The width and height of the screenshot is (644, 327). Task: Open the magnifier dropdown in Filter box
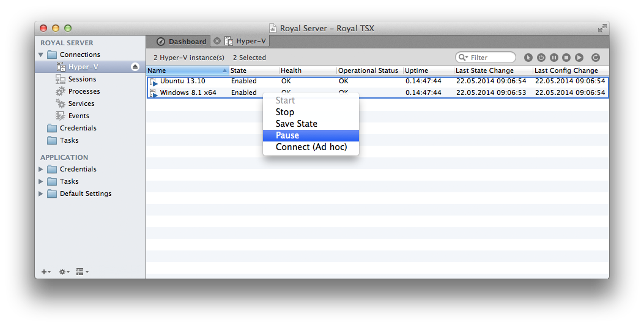click(x=464, y=58)
